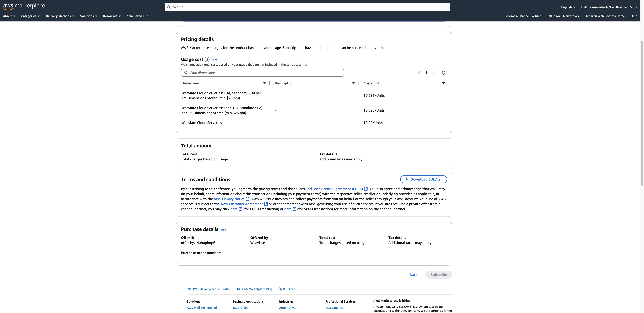Click the CPPO transaction here link

click(234, 209)
